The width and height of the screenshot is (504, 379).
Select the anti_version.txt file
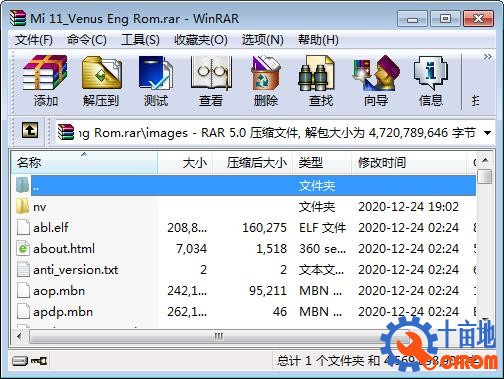246,270
